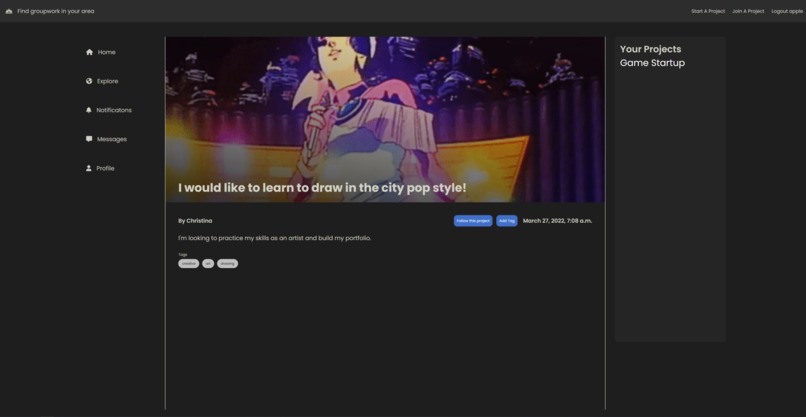
Task: Open the Home sidebar link
Action: pyautogui.click(x=106, y=52)
